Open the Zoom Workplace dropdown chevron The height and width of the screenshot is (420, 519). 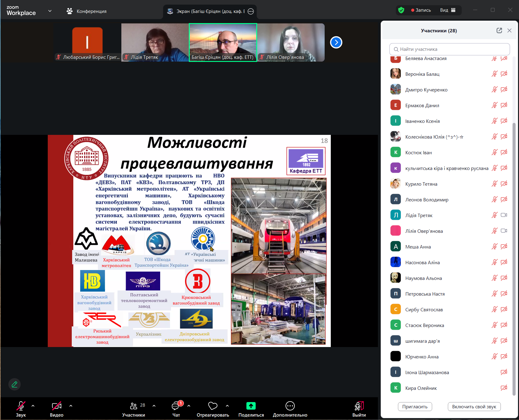coord(50,11)
